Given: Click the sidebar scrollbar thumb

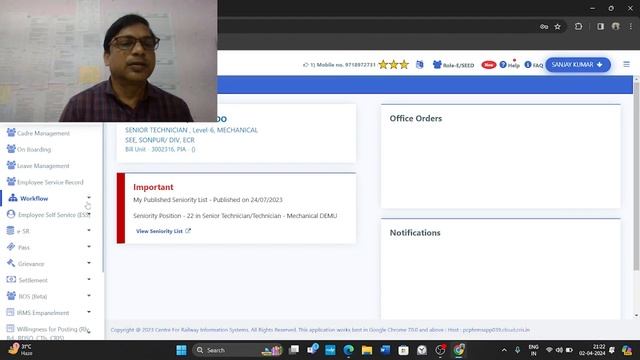Looking at the screenshot, I should coord(103,198).
